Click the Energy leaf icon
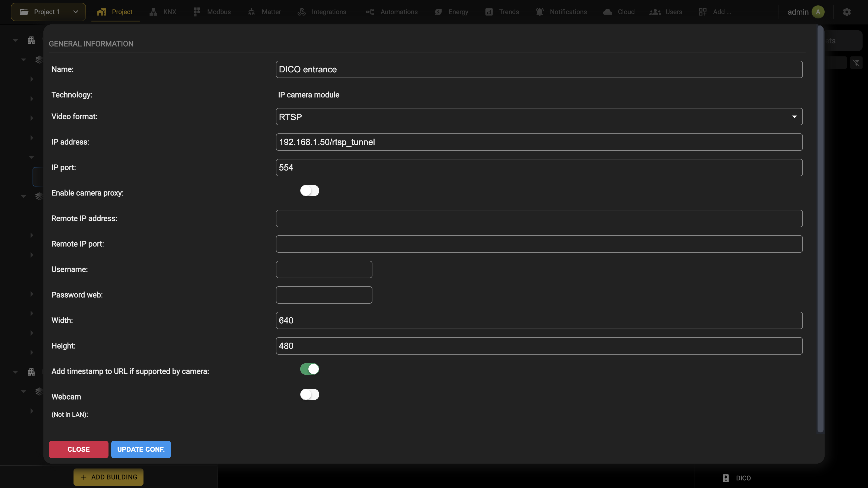The width and height of the screenshot is (868, 488). point(438,12)
